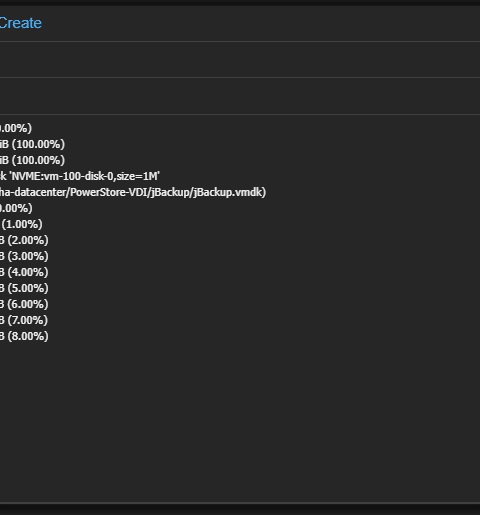Click the (4.00%) progress line
The width and height of the screenshot is (480, 515).
point(24,272)
